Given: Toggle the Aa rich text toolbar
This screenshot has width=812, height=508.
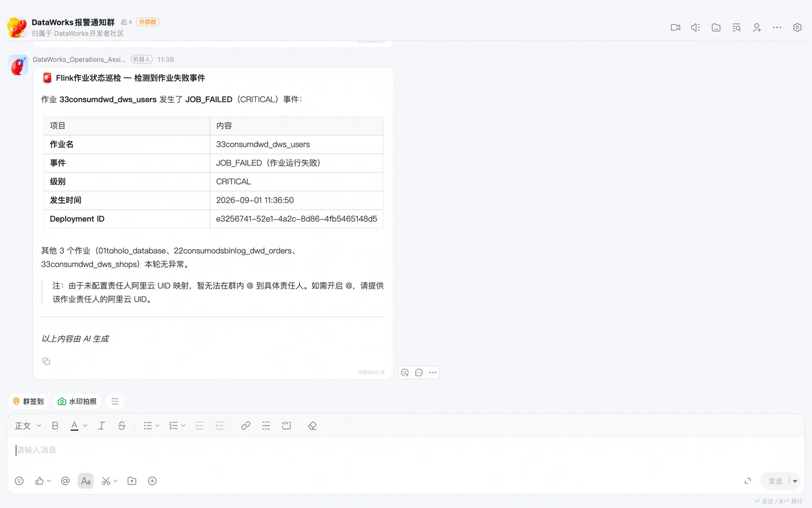Looking at the screenshot, I should point(86,481).
